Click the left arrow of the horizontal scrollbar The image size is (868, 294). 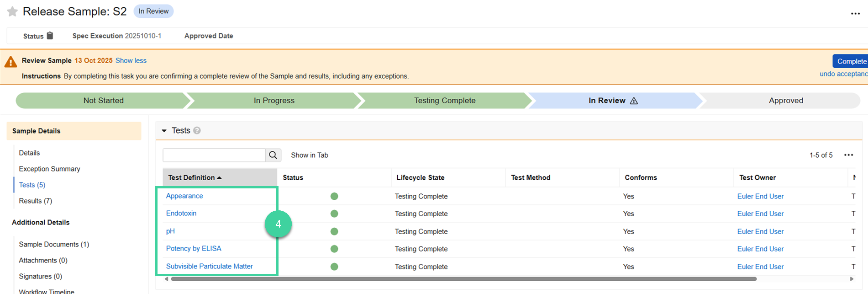167,279
